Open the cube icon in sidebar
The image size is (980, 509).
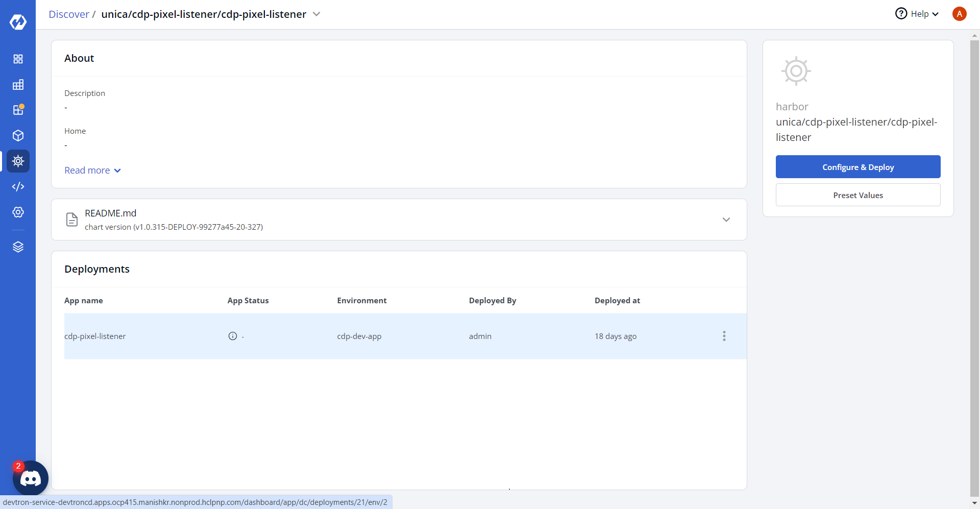click(18, 136)
